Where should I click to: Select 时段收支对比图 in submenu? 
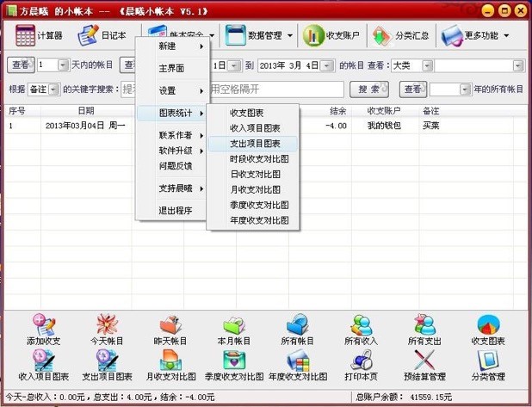pos(253,158)
